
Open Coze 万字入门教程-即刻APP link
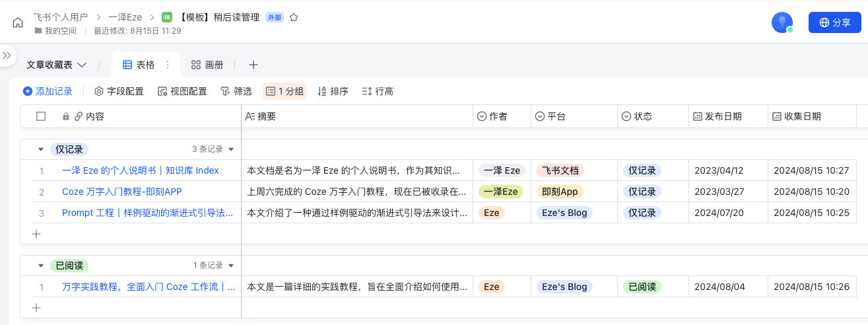click(122, 192)
